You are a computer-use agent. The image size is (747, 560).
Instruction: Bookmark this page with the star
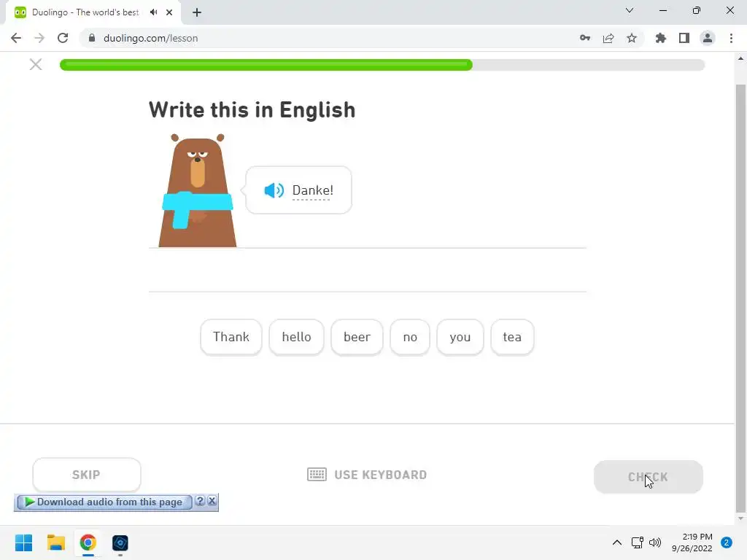tap(632, 38)
